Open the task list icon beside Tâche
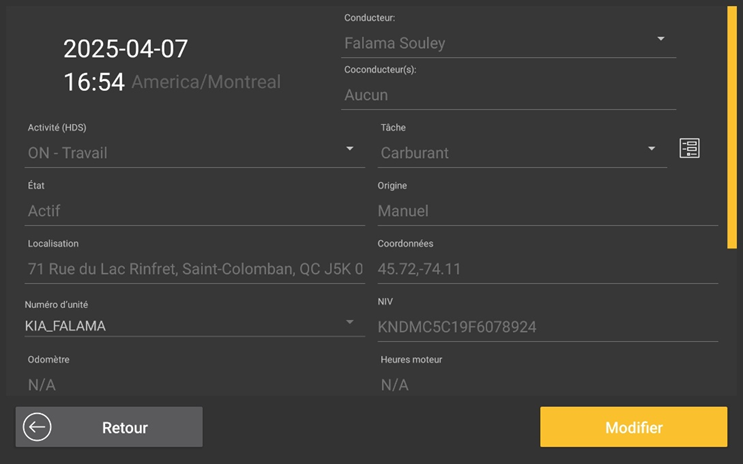Viewport: 743px width, 464px height. 689,149
